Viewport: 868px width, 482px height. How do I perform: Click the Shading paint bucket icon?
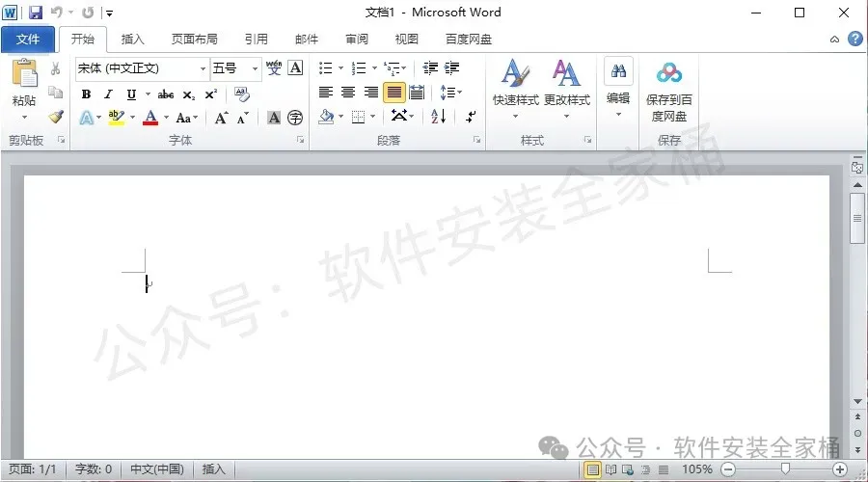tap(327, 117)
